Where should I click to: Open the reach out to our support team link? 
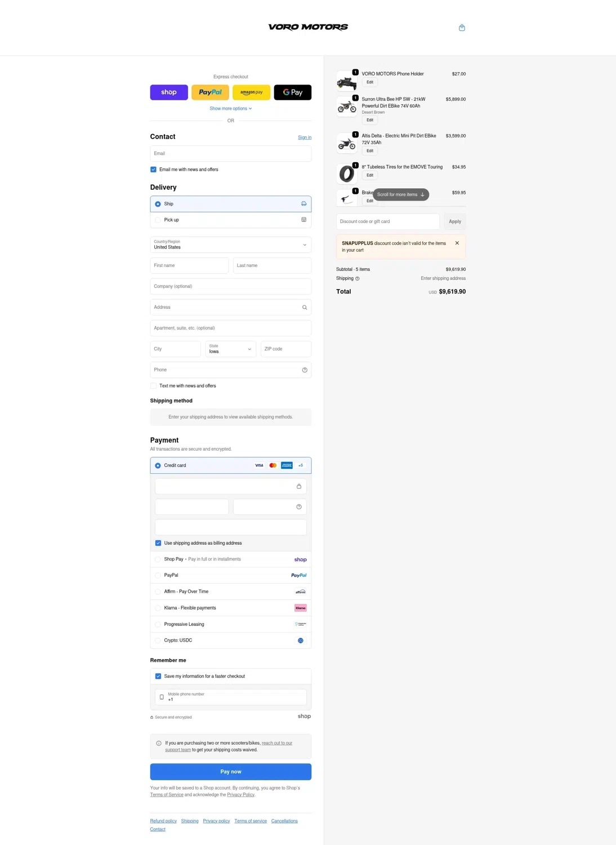[229, 746]
